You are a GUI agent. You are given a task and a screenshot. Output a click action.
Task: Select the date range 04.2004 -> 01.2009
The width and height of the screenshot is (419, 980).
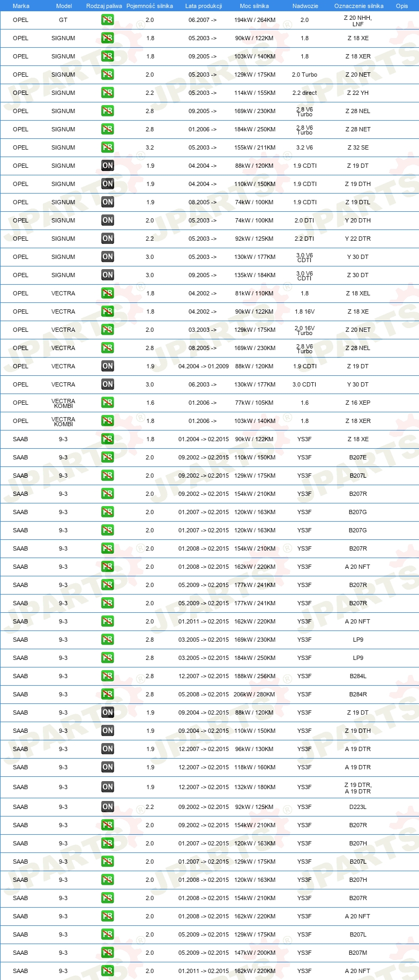[x=204, y=366]
